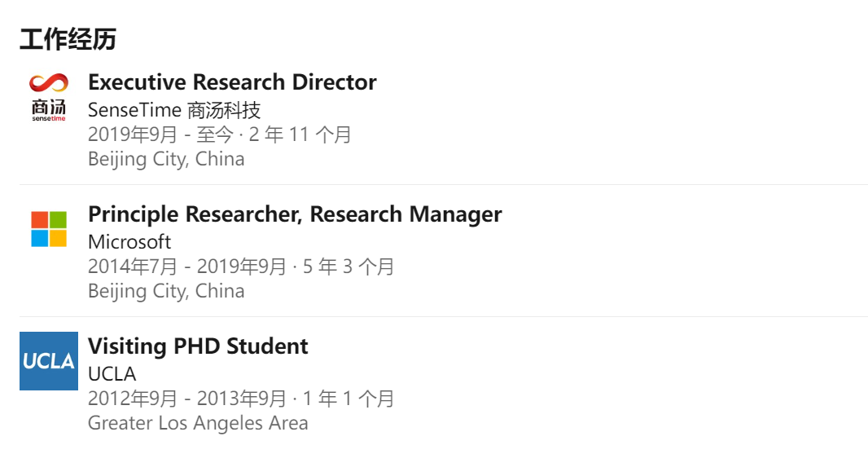Viewport: 868px width, 454px height.
Task: Click the UCLA organization name text
Action: [x=112, y=373]
